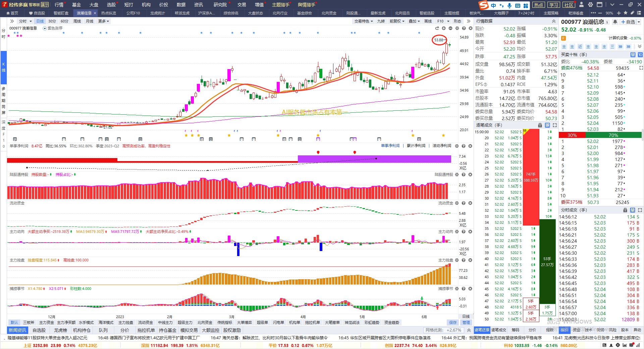Expand the 分时成交 panel to fullscreen icon
Screen dimensions: 644x349
tap(640, 210)
